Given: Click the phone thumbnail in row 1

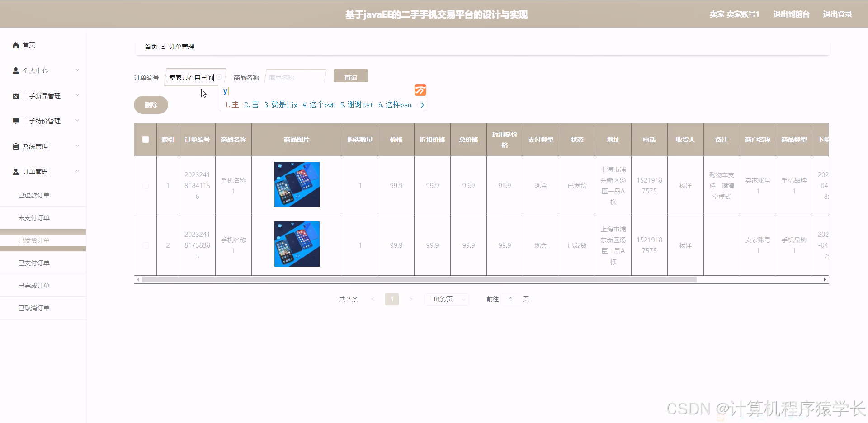Looking at the screenshot, I should click(297, 184).
